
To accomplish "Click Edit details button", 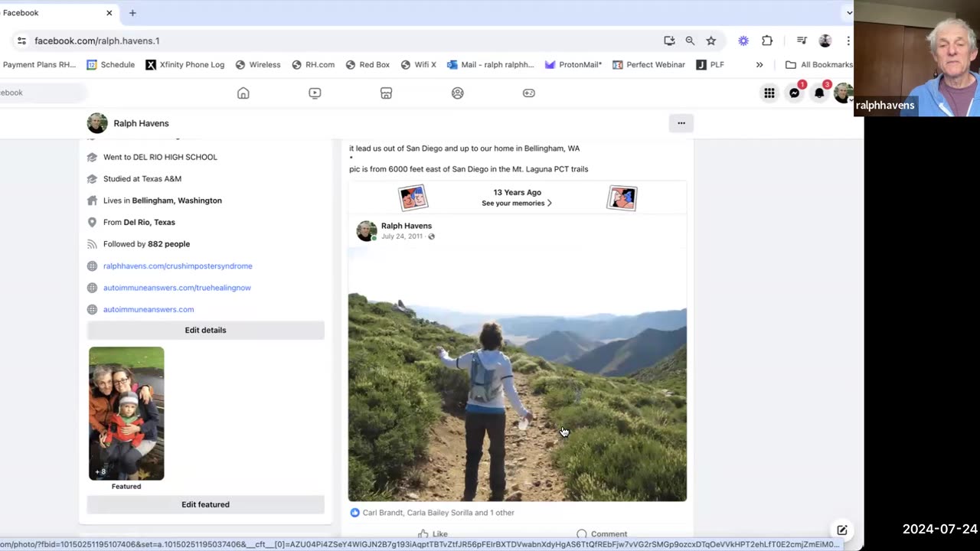I will [x=205, y=331].
